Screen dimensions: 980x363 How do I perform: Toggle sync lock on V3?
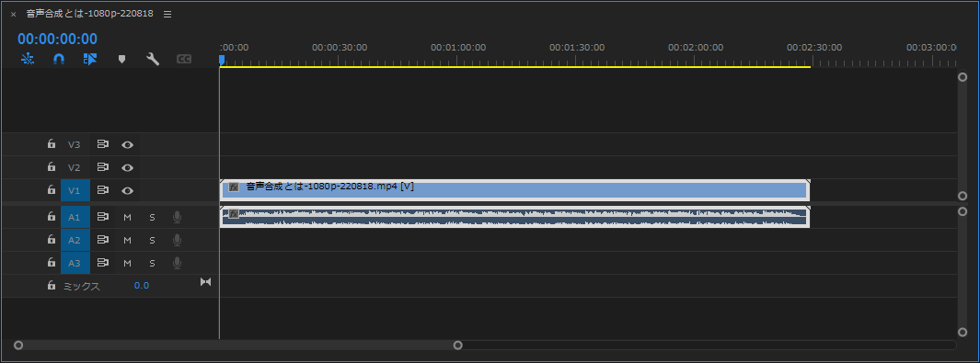pyautogui.click(x=102, y=144)
